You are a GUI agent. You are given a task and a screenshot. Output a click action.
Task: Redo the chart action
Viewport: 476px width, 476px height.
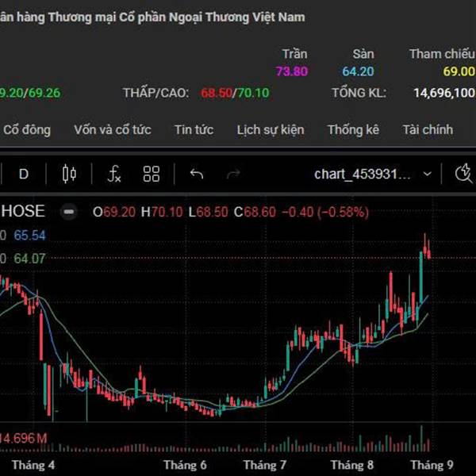(x=233, y=174)
